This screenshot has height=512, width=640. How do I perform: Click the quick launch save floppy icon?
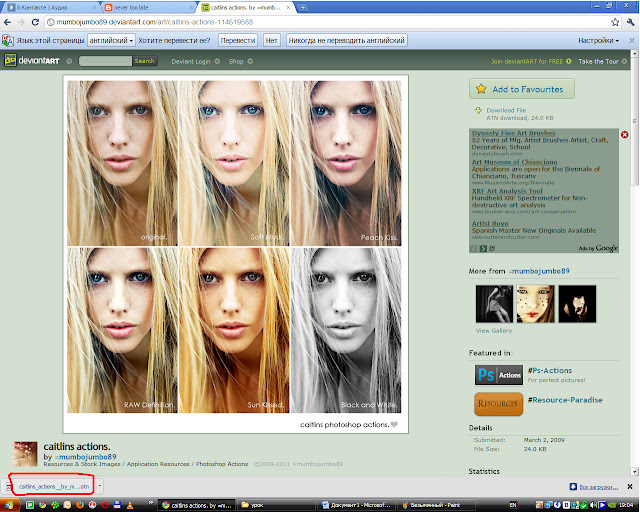117,505
